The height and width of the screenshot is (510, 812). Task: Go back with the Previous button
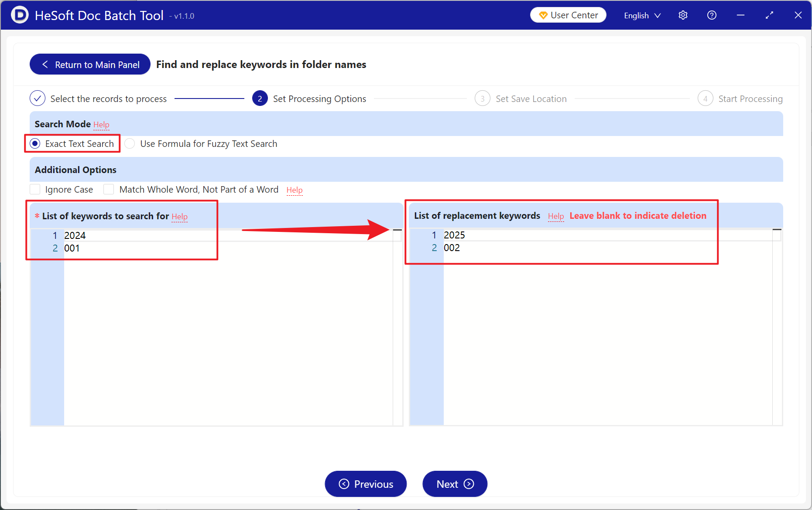pyautogui.click(x=366, y=484)
